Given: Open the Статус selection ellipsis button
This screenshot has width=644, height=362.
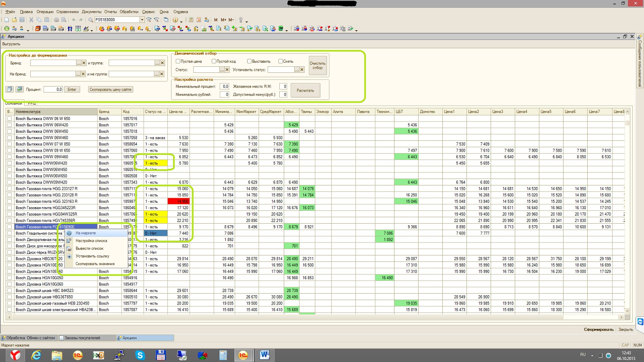Looking at the screenshot, I should [222, 70].
